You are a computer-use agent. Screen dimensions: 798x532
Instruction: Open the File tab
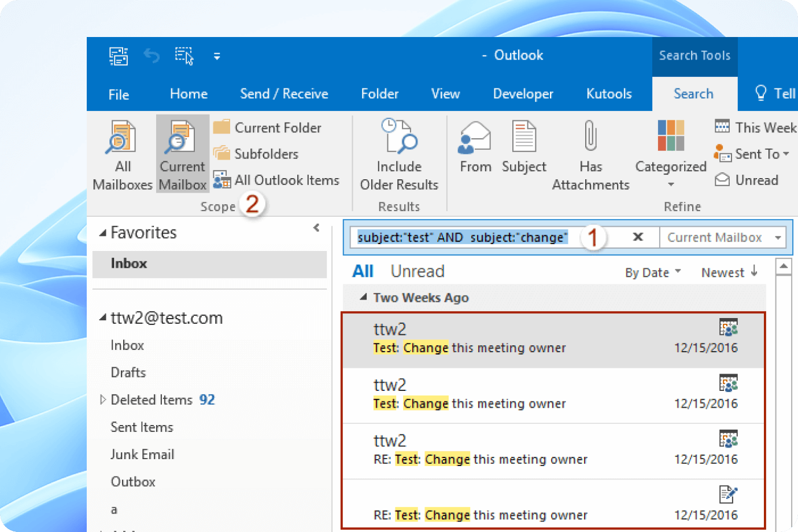tap(119, 94)
